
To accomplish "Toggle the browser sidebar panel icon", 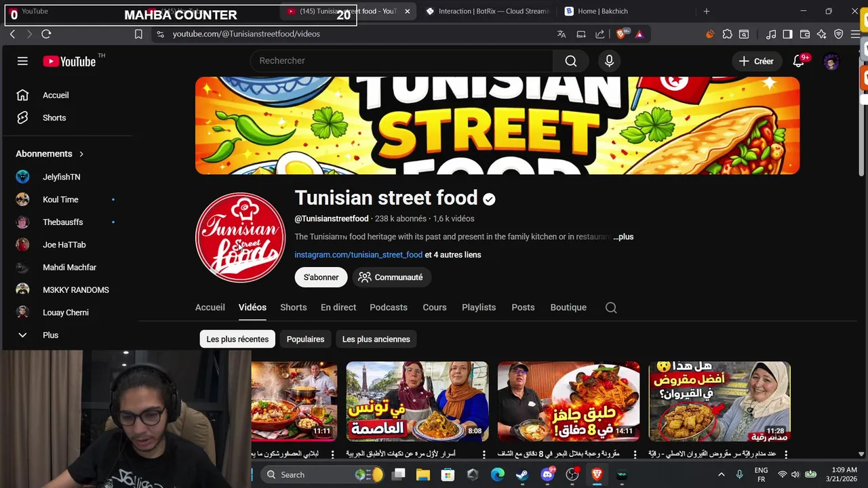I will (787, 34).
